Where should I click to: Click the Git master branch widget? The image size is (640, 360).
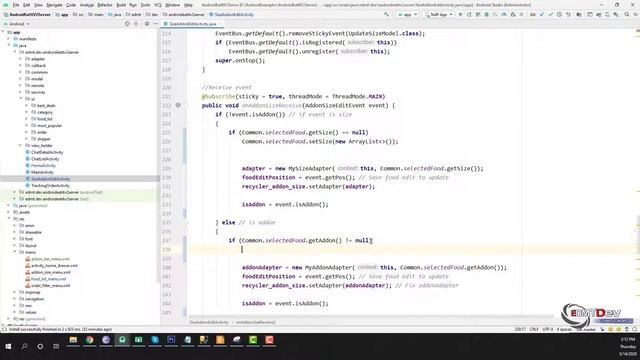coord(587,329)
